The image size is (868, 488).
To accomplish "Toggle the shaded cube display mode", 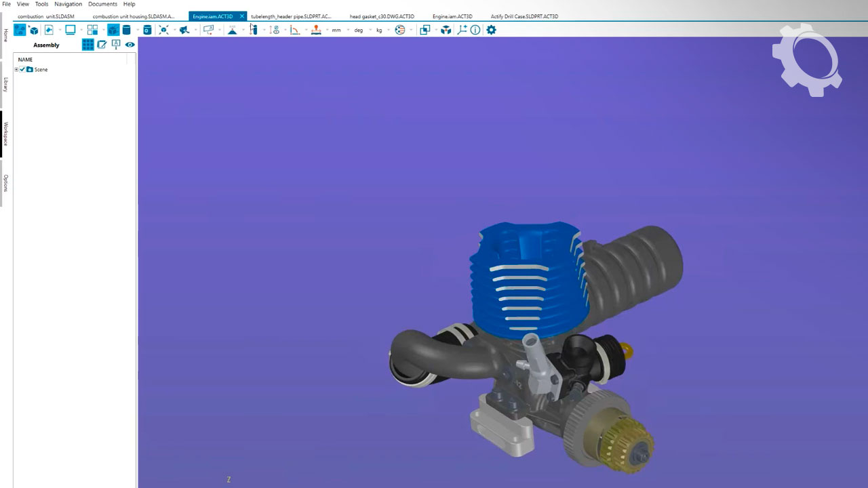I will [x=113, y=30].
